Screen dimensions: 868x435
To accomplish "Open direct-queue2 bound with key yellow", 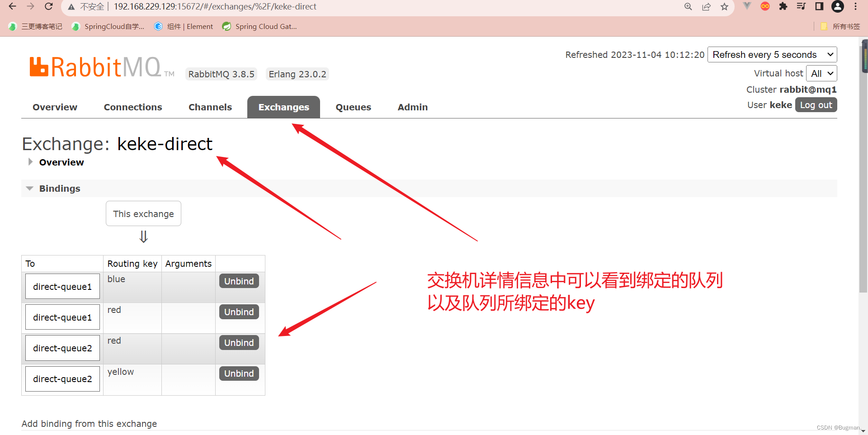I will coord(62,379).
